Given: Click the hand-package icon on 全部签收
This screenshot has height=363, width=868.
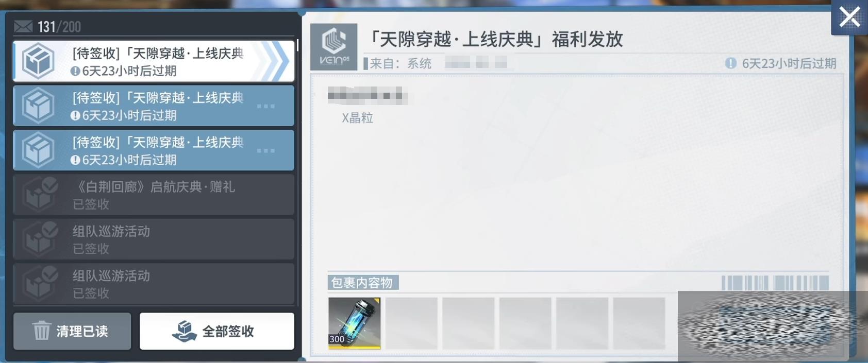Looking at the screenshot, I should [184, 331].
